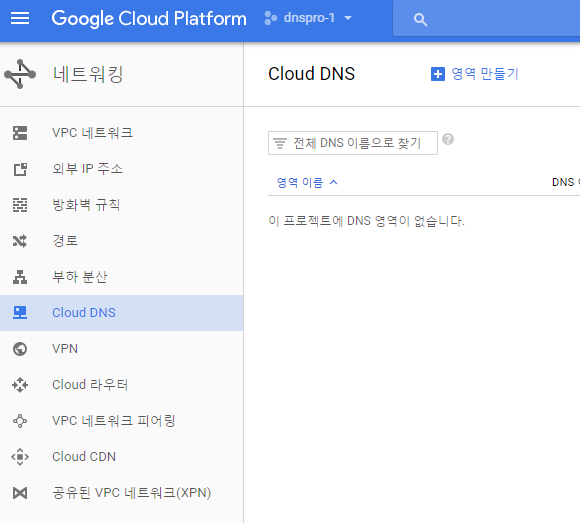Click the 공유된 VPC 네트워크(XPN) icon
Image resolution: width=580 pixels, height=523 pixels.
20,493
